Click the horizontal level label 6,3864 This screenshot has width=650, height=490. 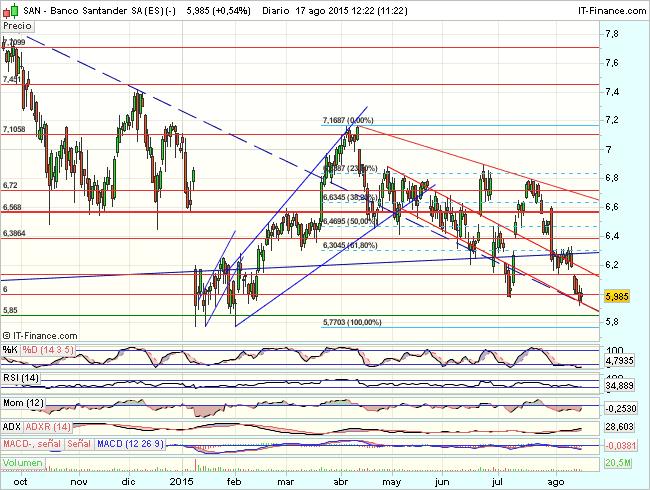tap(14, 233)
